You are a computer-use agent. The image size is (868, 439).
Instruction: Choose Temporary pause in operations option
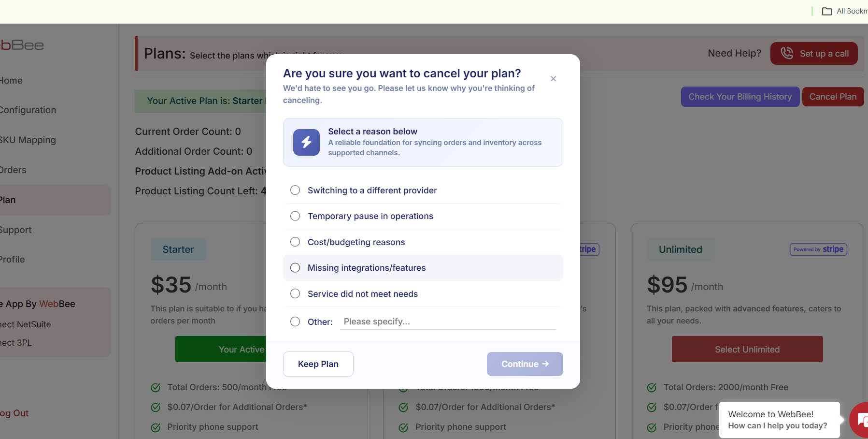click(295, 216)
